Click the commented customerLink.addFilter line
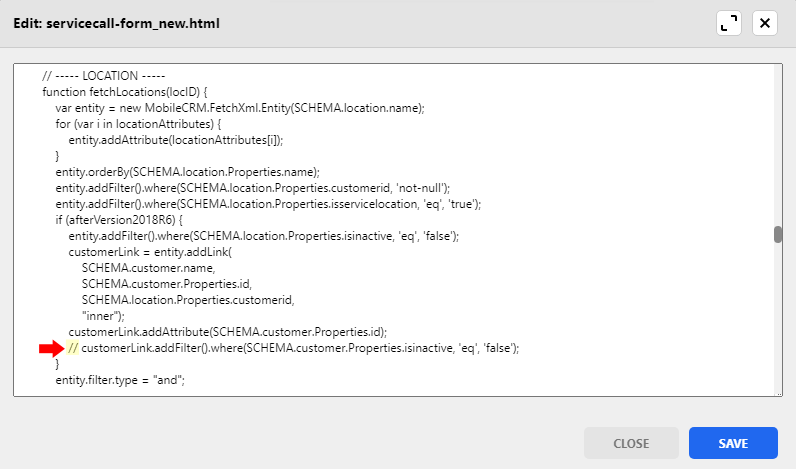 (x=300, y=348)
